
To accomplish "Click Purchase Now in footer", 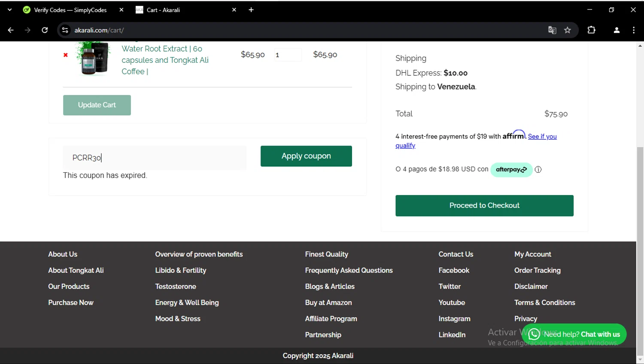I will point(71,303).
